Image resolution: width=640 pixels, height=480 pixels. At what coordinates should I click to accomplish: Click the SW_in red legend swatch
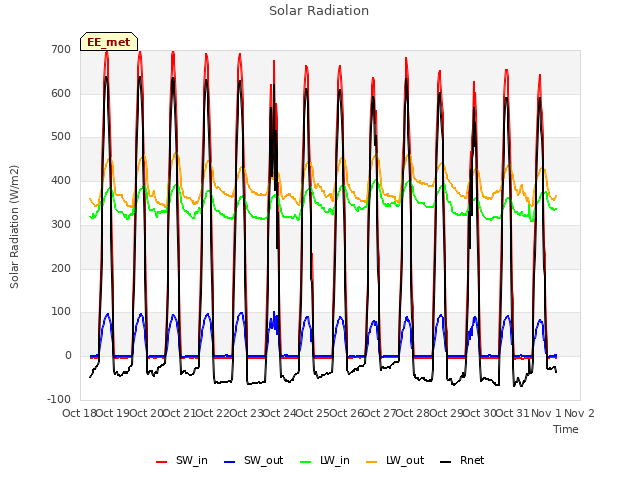pyautogui.click(x=162, y=462)
